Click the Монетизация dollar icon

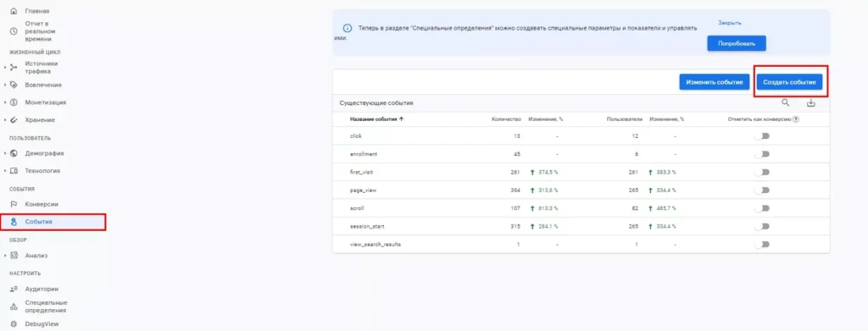click(x=14, y=102)
